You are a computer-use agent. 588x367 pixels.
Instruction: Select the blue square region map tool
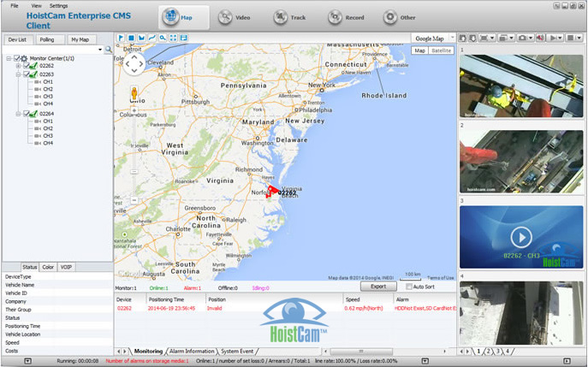pyautogui.click(x=131, y=38)
